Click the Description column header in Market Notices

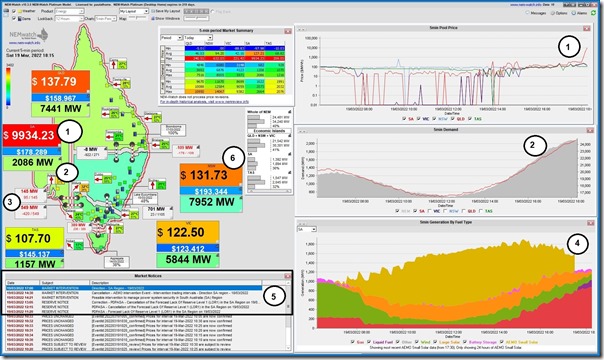(x=176, y=283)
